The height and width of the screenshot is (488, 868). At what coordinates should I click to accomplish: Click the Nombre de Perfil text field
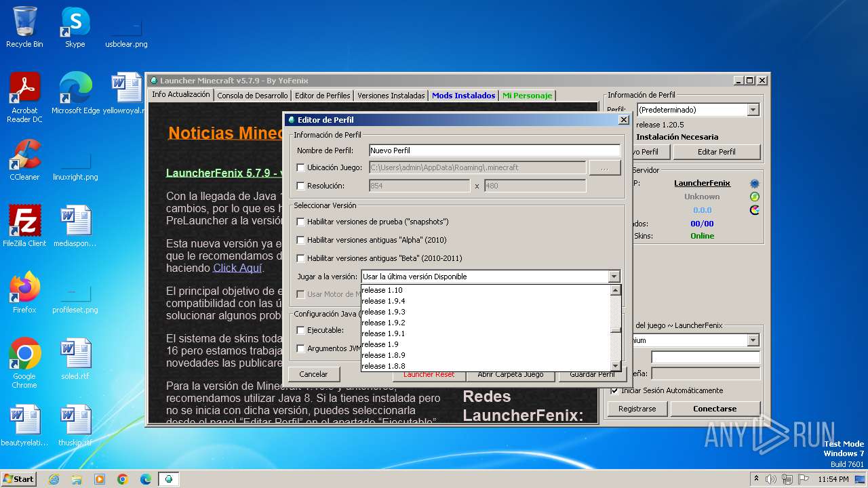(494, 150)
